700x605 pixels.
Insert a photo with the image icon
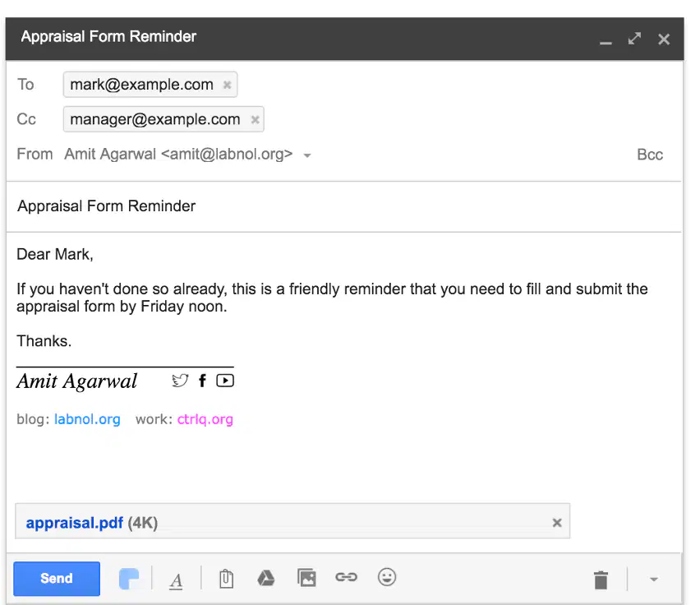pos(306,578)
